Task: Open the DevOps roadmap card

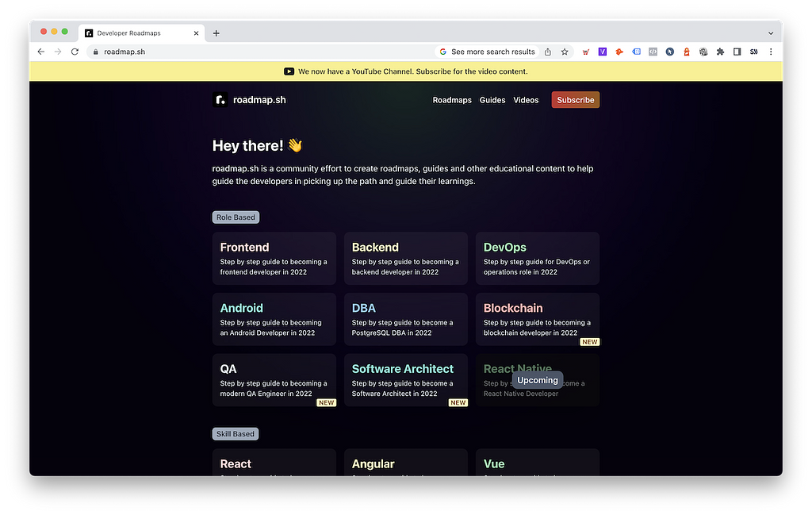Action: [x=538, y=258]
